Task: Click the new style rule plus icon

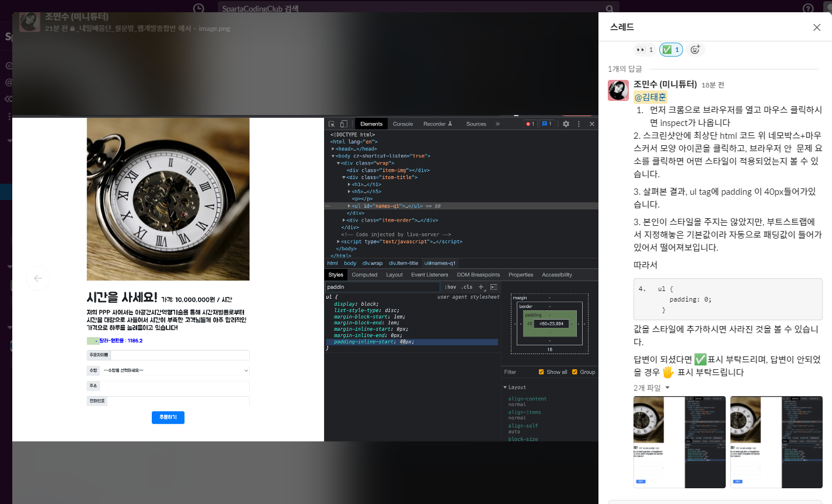Action: click(x=482, y=287)
